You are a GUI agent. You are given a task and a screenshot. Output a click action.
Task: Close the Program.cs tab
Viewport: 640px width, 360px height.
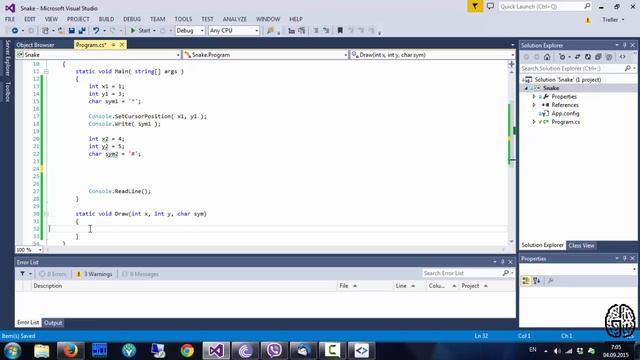pyautogui.click(x=122, y=45)
